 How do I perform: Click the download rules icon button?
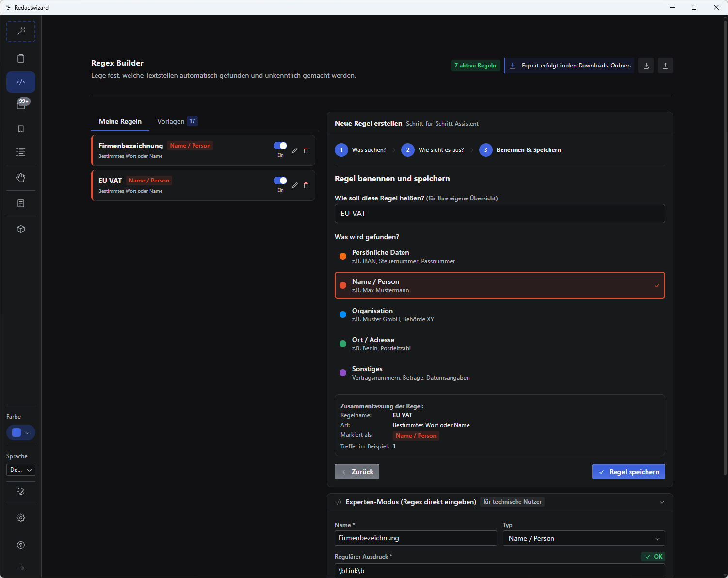coord(646,66)
